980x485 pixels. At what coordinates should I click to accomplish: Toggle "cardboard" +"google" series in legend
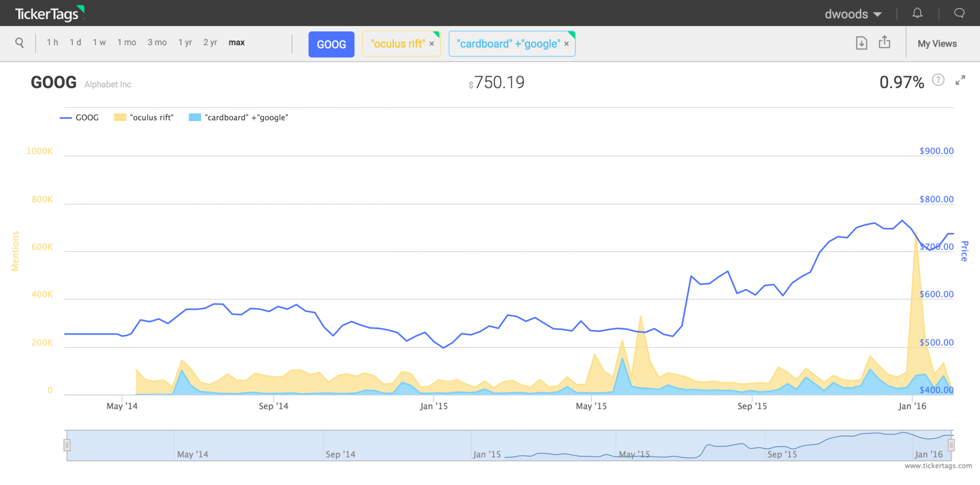coord(238,118)
